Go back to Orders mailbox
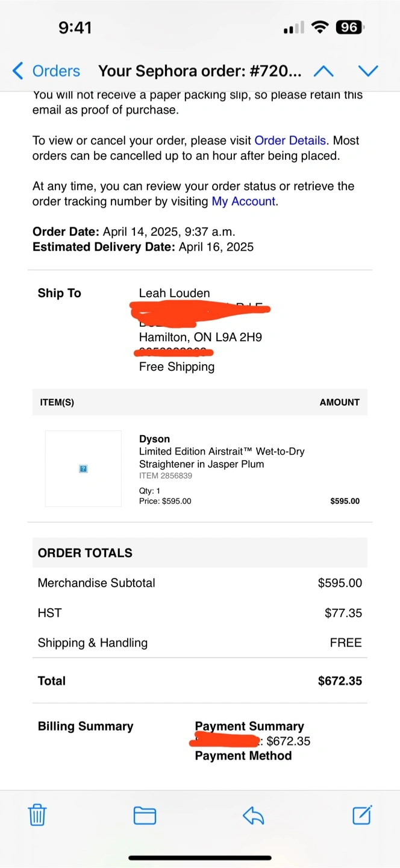 55,71
